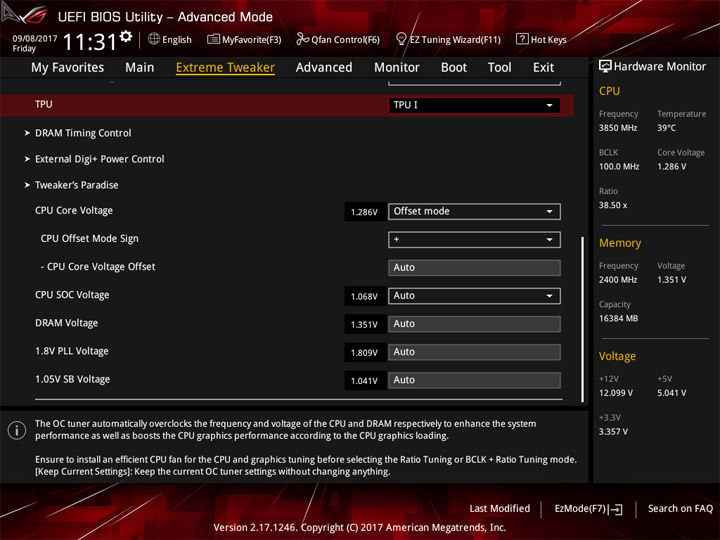
Task: Click the 09/08/2017 date text
Action: click(34, 39)
